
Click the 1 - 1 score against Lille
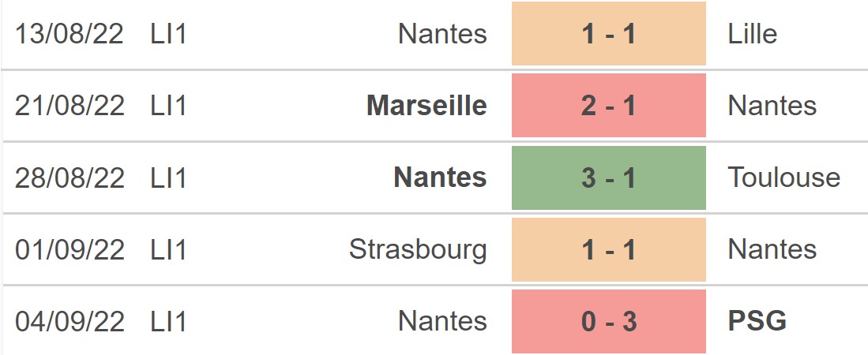tap(608, 34)
